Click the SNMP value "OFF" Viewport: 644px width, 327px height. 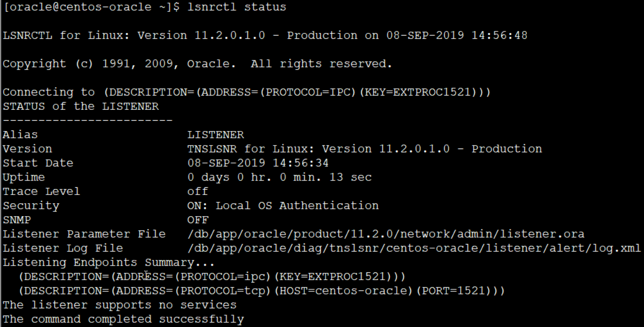(x=197, y=220)
